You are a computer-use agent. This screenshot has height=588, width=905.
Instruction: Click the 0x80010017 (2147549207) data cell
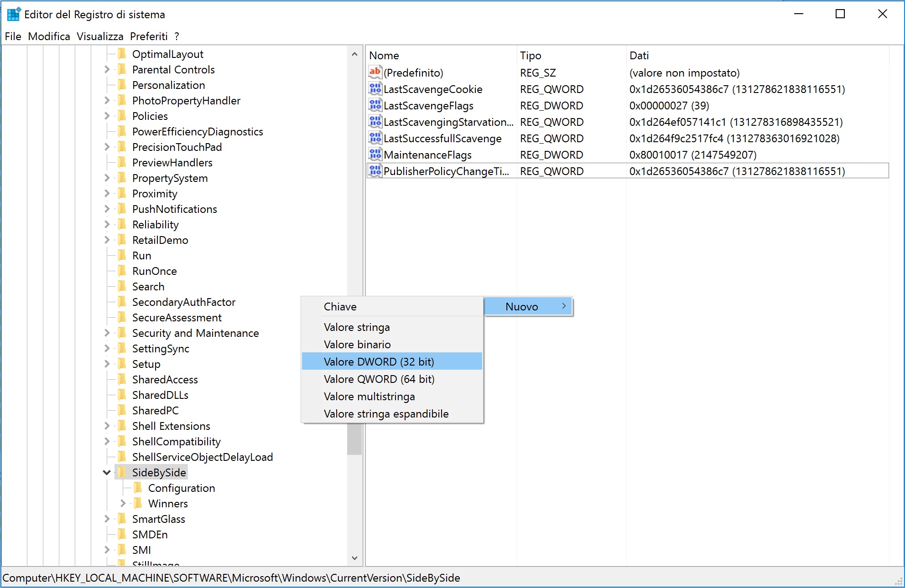693,155
